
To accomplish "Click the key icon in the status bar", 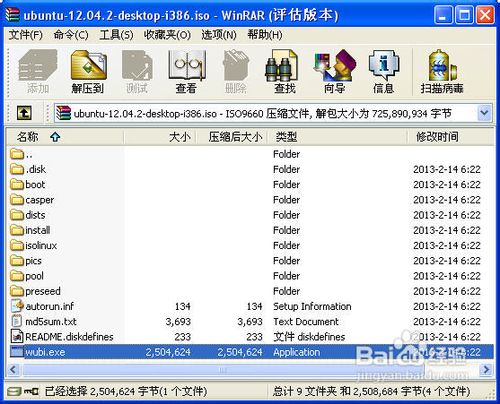I will (x=31, y=391).
